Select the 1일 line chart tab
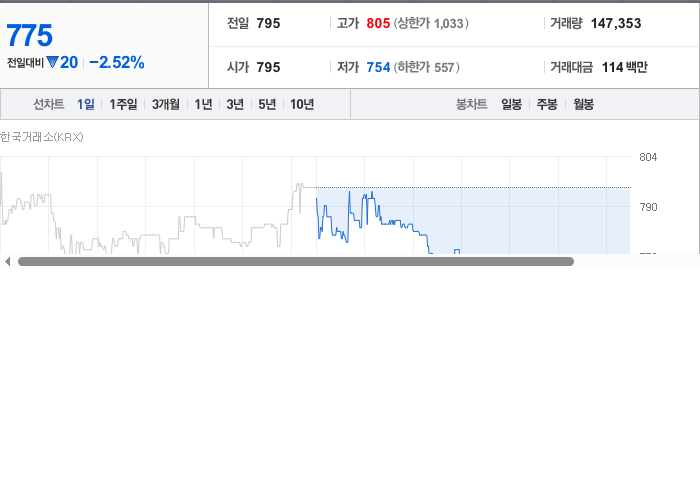Screen dimensions: 700x490 point(86,104)
